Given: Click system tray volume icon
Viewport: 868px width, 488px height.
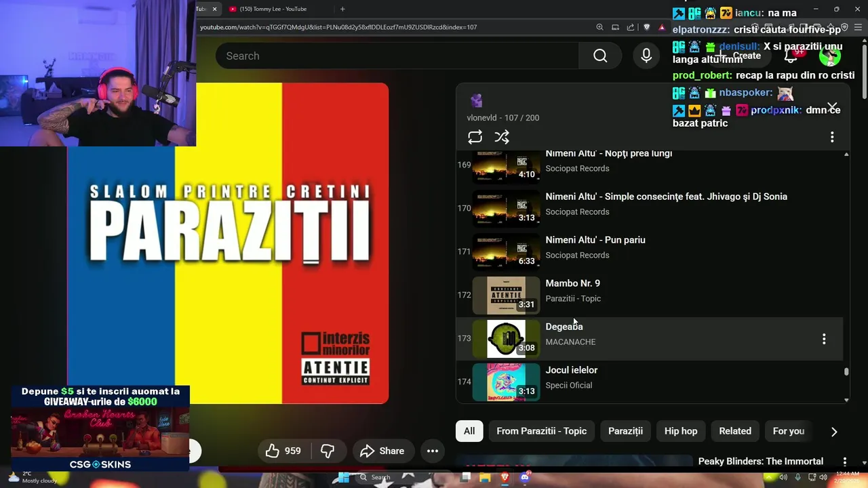Looking at the screenshot, I should click(x=823, y=478).
